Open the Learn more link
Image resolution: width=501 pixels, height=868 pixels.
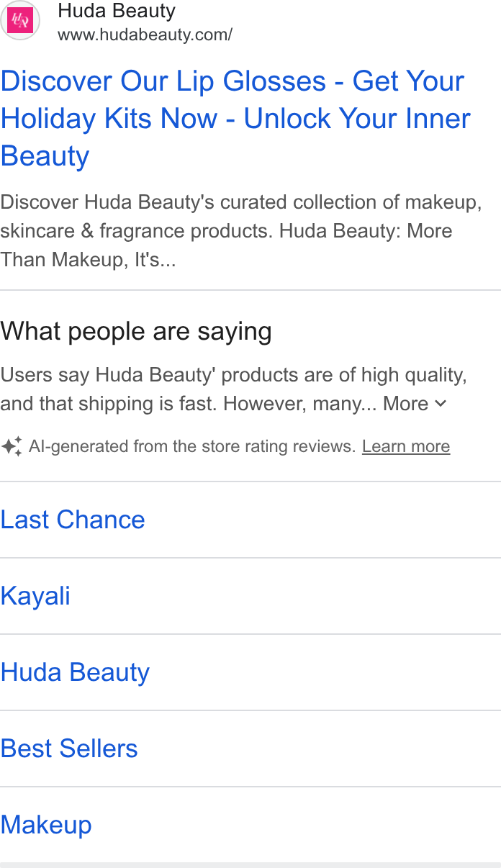(406, 446)
